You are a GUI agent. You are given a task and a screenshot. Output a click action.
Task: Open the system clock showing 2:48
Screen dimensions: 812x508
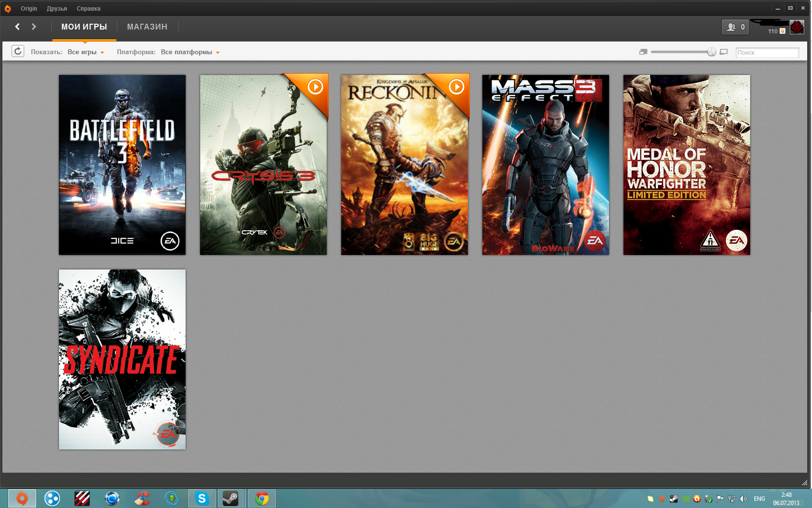(786, 499)
